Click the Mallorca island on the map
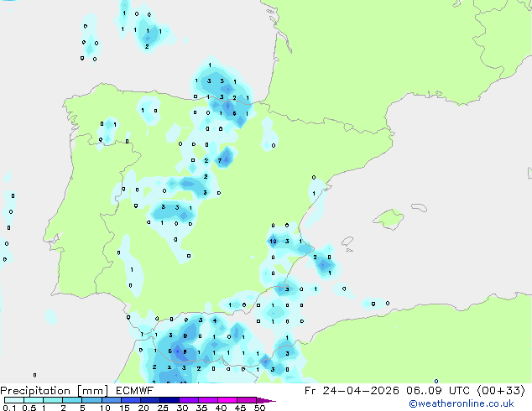Viewport: 532px width, 411px height. coord(389,219)
